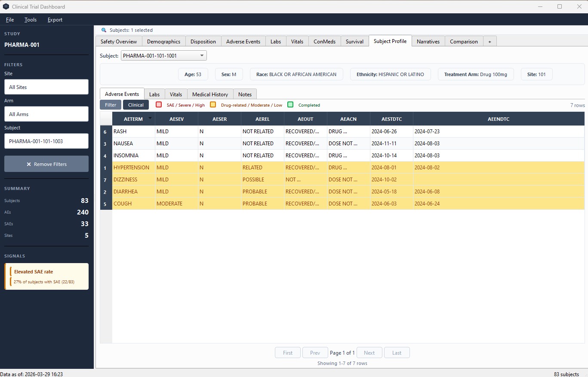Select the NAUSEA adverse event cell
The image size is (588, 377).
pyautogui.click(x=134, y=144)
